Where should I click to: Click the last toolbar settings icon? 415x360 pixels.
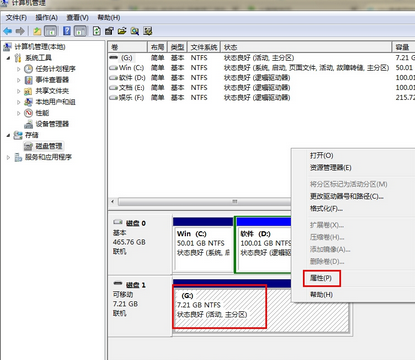click(147, 31)
